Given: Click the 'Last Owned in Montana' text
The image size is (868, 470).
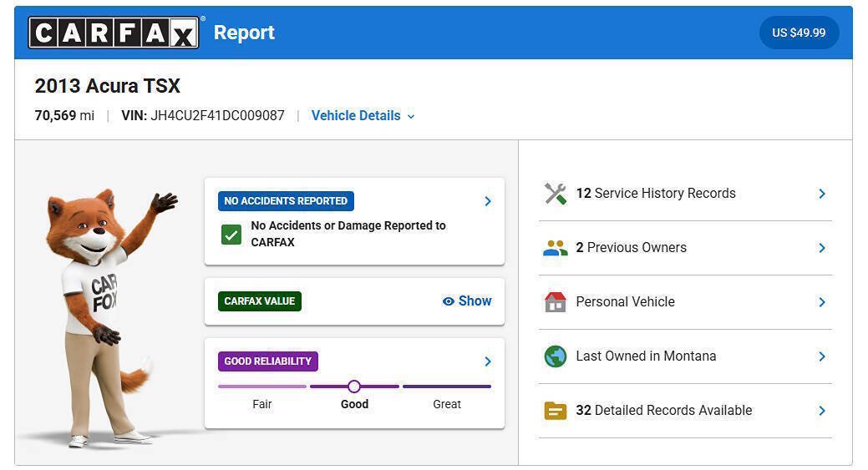Looking at the screenshot, I should [x=646, y=356].
